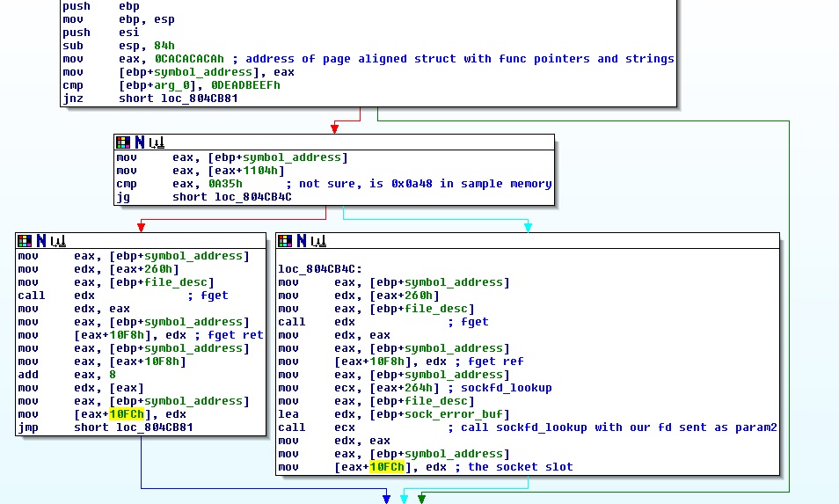
Task: Click the 'mov eax, [eax+1104h]' instruction
Action: point(201,171)
